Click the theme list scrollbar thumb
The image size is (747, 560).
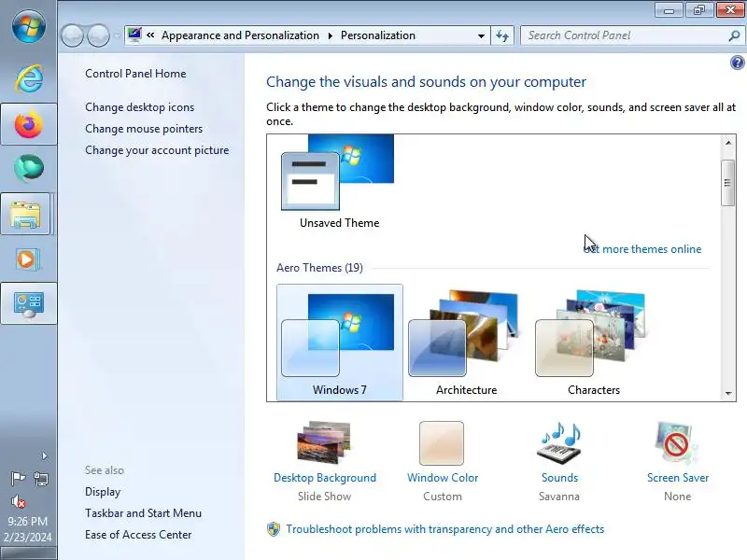(x=727, y=183)
